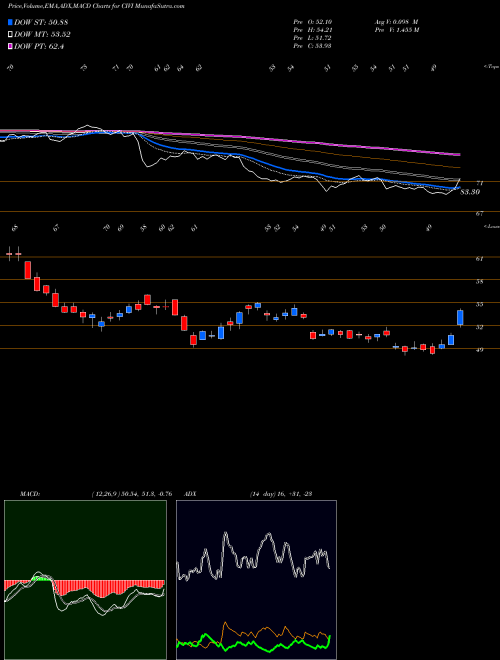Click the Pre L: 51.72 value
This screenshot has height=660, width=500.
tap(312, 38)
